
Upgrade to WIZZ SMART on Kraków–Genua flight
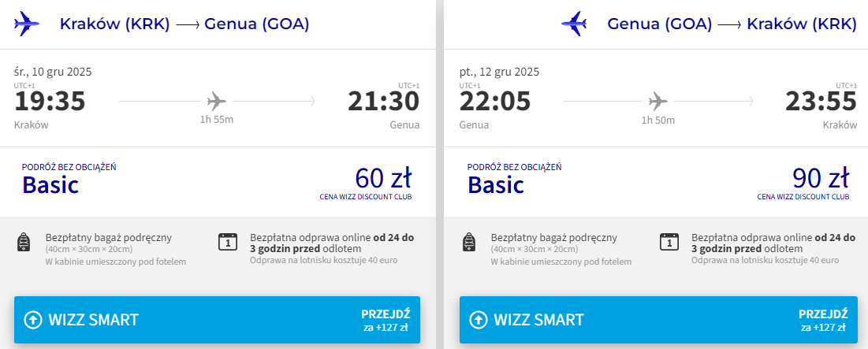click(217, 320)
